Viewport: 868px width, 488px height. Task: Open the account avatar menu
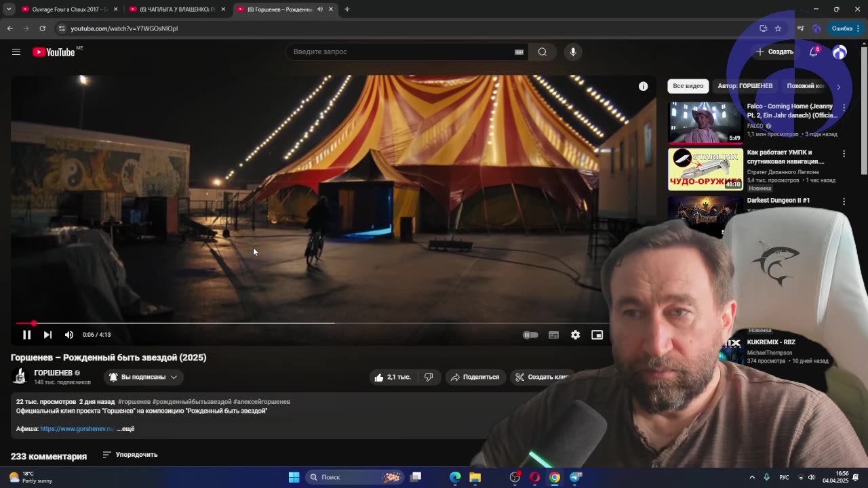tap(840, 52)
